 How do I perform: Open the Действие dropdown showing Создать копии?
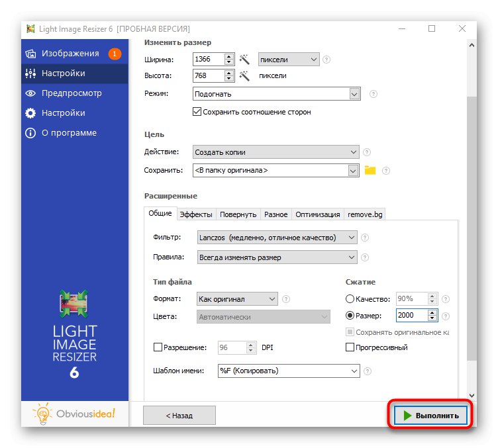click(275, 152)
